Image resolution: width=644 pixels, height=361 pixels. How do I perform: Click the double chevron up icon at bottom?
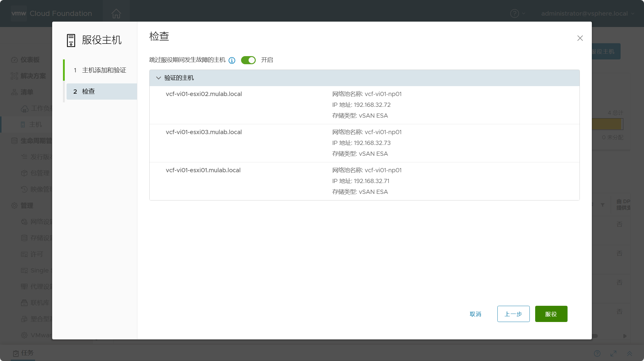630,353
